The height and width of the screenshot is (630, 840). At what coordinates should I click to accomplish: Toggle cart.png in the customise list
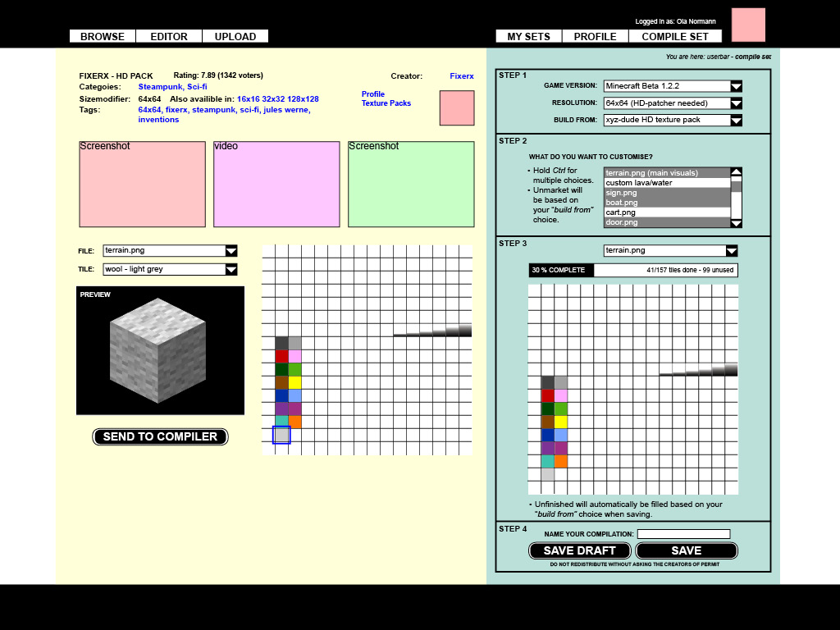coord(666,212)
